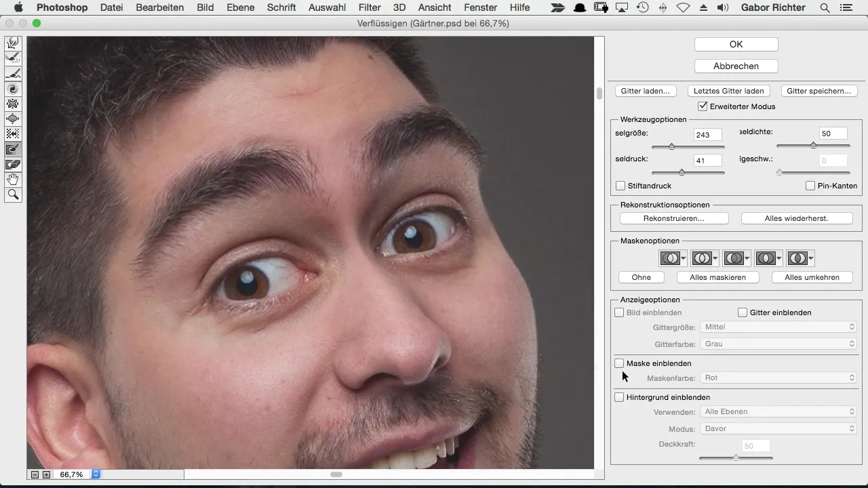The width and height of the screenshot is (868, 488).
Task: Check Bild einblenden option
Action: click(x=619, y=312)
